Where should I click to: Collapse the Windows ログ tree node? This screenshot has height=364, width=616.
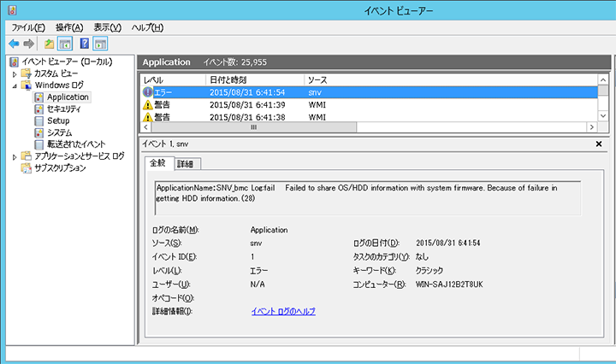click(x=15, y=85)
